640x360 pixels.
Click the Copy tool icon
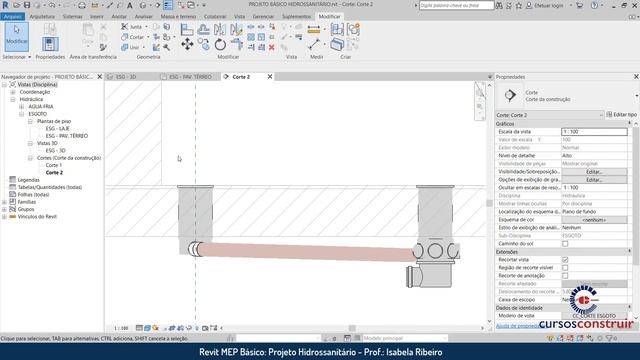pyautogui.click(x=203, y=44)
